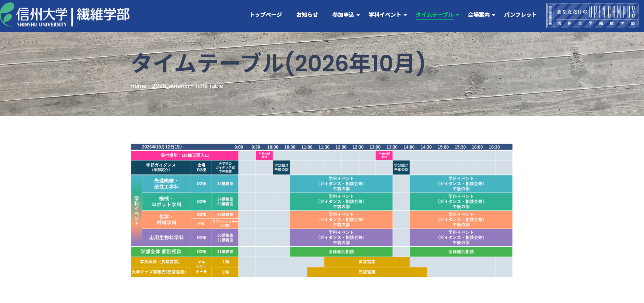
Task: Click the 各学科のガイダンス室での視聴 cell
Action: pos(225,167)
